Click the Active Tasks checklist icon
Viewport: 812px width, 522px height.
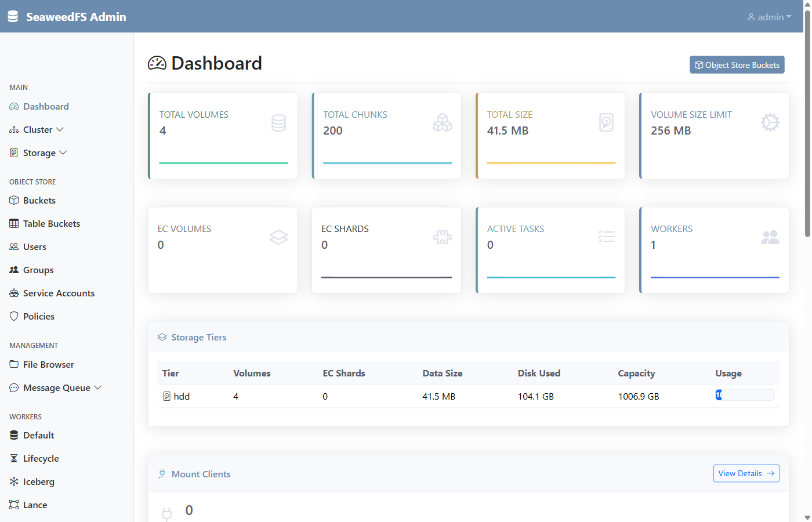(x=607, y=237)
